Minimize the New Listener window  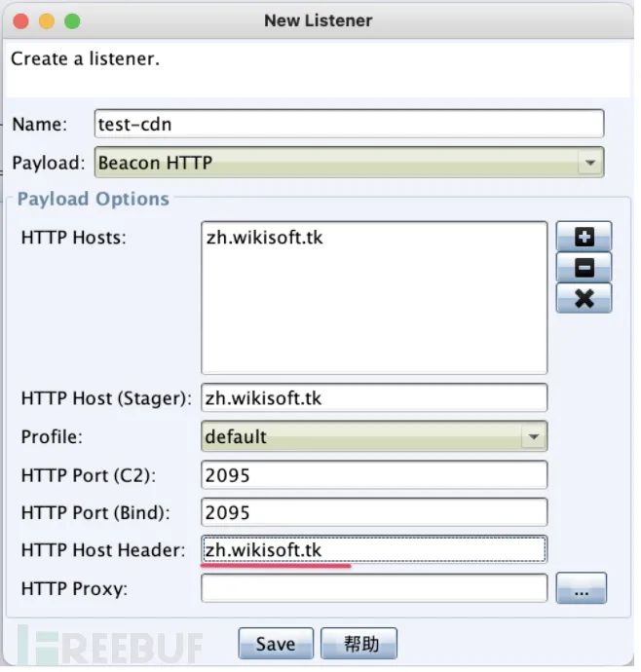[x=46, y=20]
